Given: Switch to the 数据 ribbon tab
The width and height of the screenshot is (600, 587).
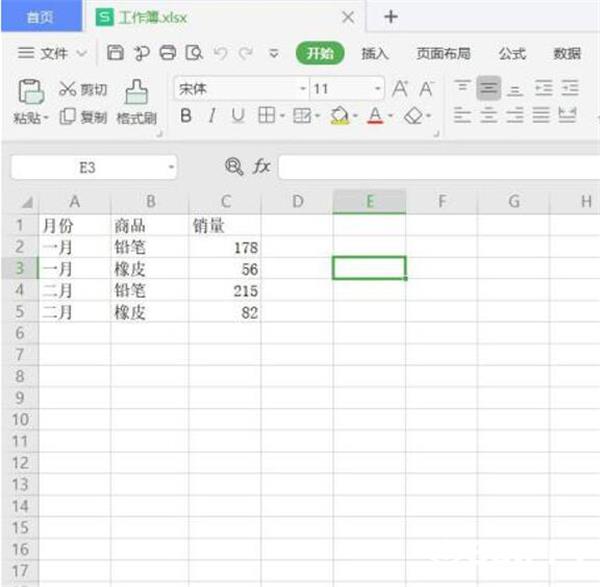Looking at the screenshot, I should [x=567, y=53].
